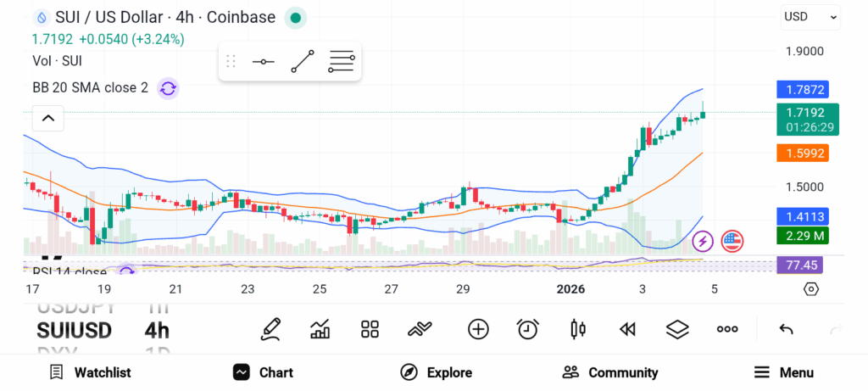This screenshot has height=391, width=868.
Task: Open the three-dots more options menu
Action: tap(727, 329)
